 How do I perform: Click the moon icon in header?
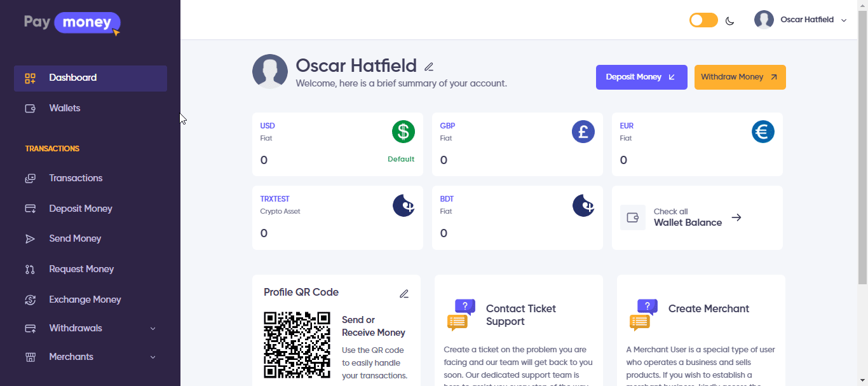click(x=730, y=21)
